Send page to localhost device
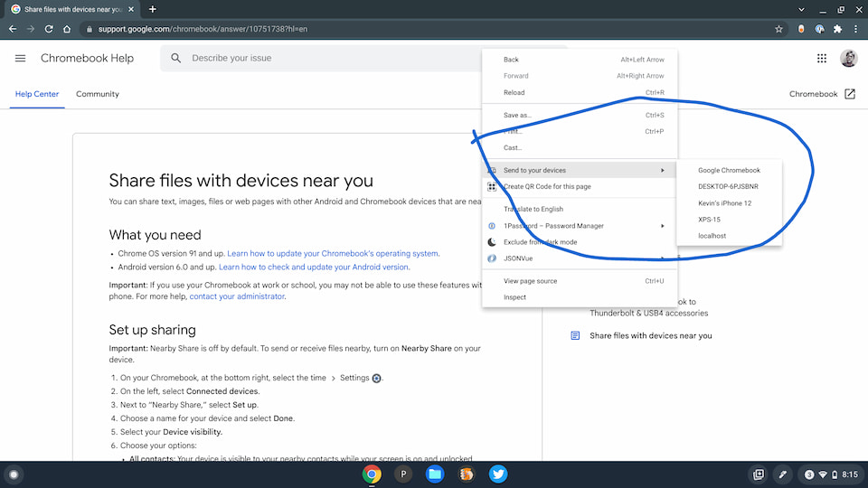Image resolution: width=868 pixels, height=488 pixels. [729, 236]
